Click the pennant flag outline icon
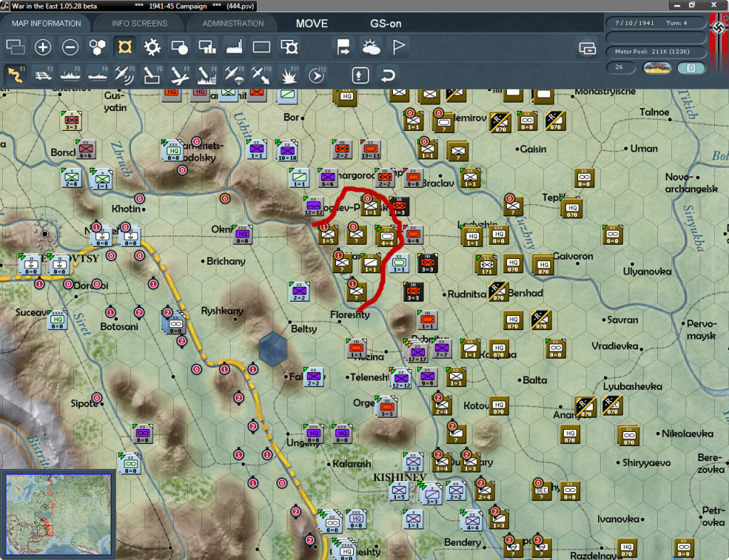The width and height of the screenshot is (729, 560). (x=399, y=47)
